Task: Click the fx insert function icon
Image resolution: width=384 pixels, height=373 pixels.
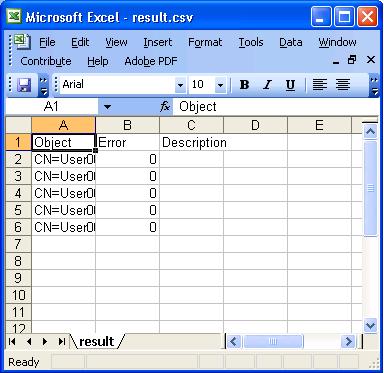Action: 165,107
